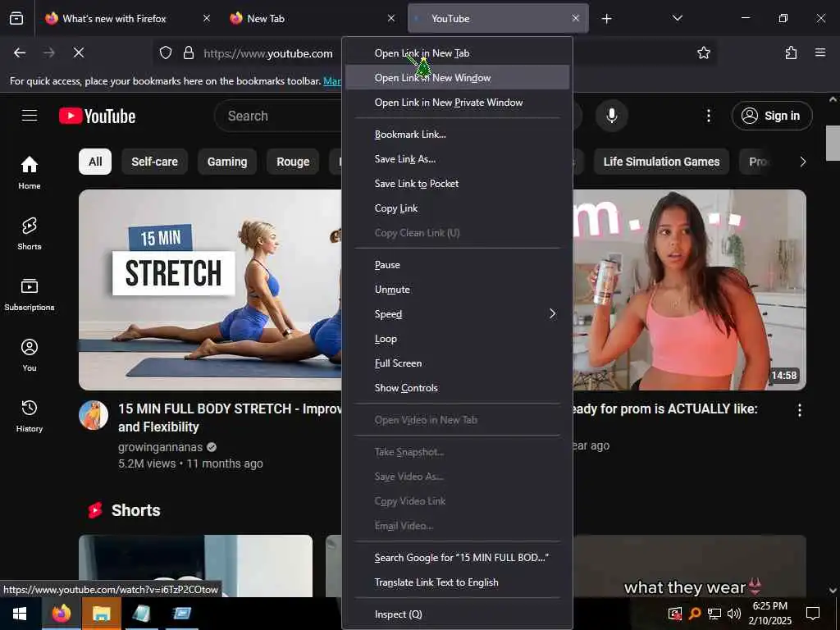The image size is (840, 630).
Task: Open the YouTube guide hamburger menu
Action: tap(30, 116)
